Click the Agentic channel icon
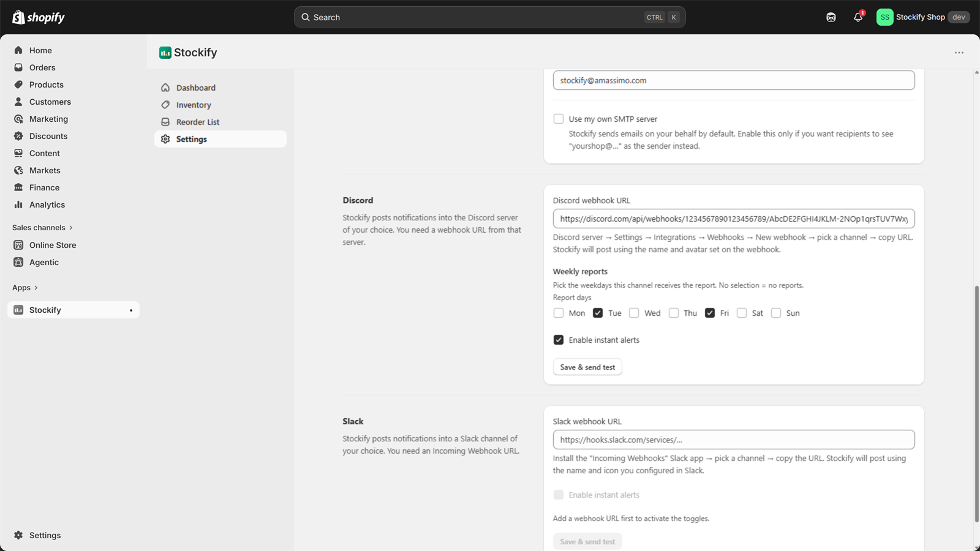 pos(18,262)
